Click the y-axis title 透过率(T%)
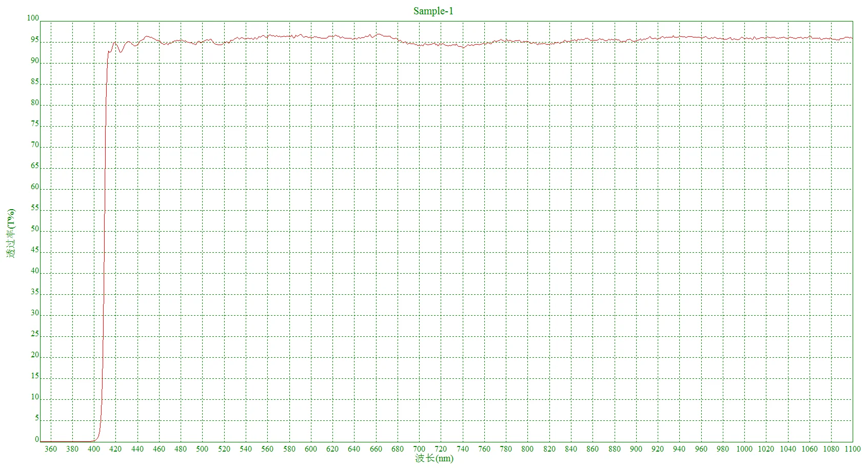Image resolution: width=868 pixels, height=468 pixels. pyautogui.click(x=11, y=233)
